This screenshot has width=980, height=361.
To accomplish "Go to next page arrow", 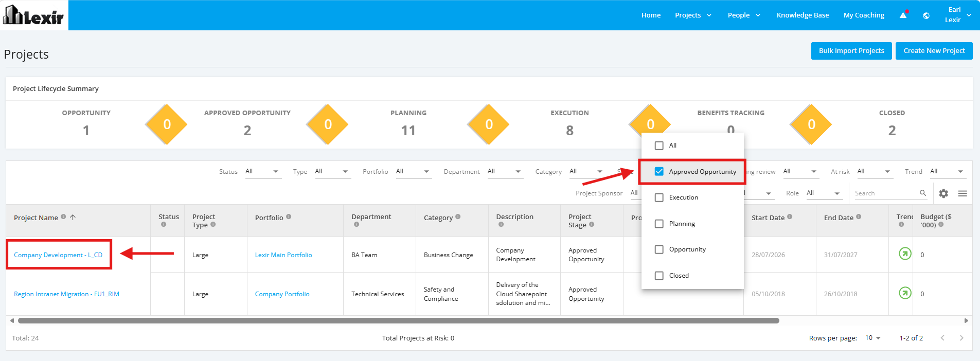I will (x=961, y=338).
